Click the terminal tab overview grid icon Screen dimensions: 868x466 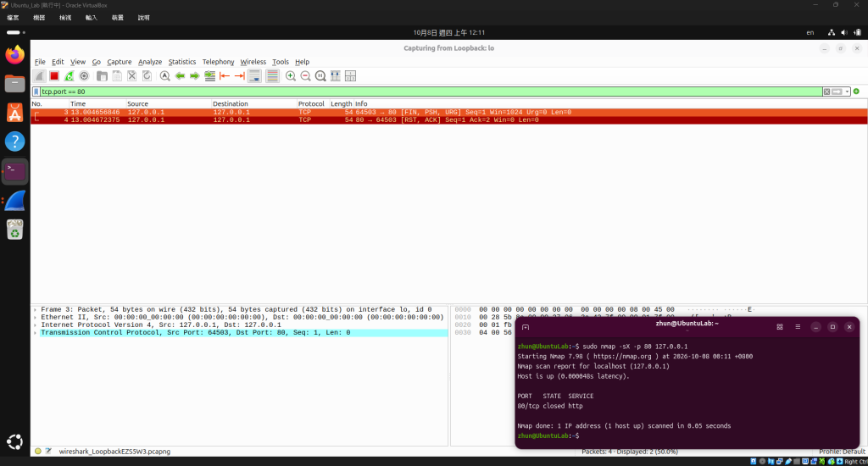780,327
